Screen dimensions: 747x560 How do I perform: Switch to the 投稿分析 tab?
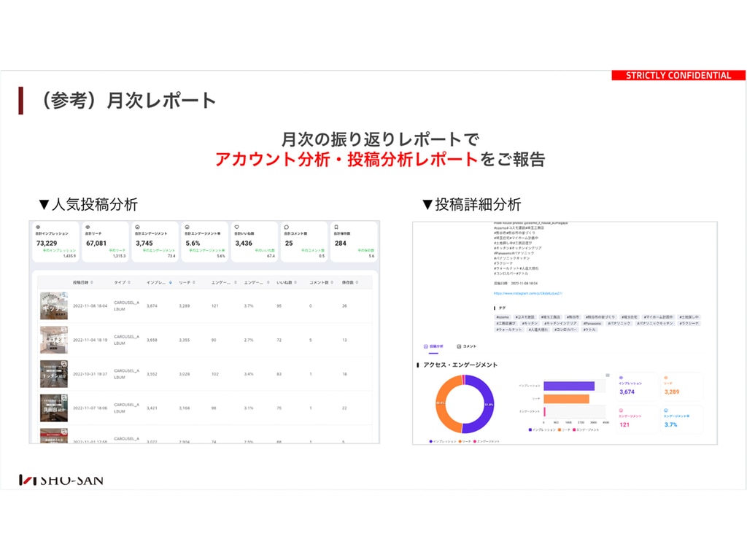click(435, 346)
